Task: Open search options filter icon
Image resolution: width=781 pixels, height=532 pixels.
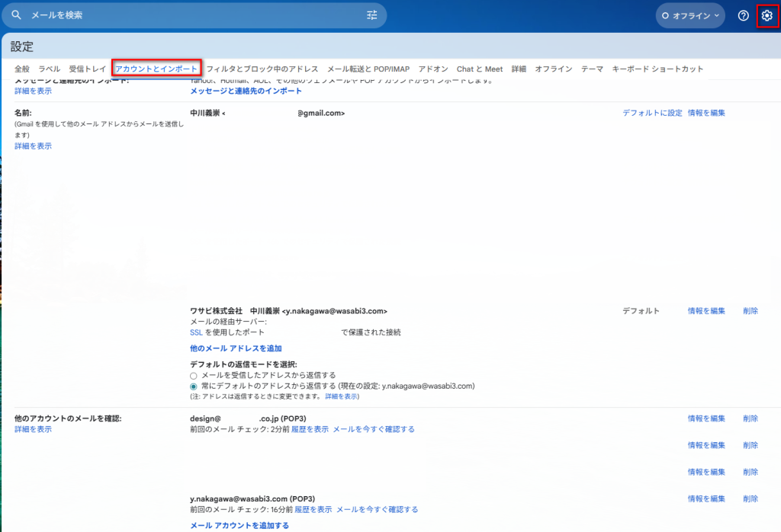Action: 371,15
